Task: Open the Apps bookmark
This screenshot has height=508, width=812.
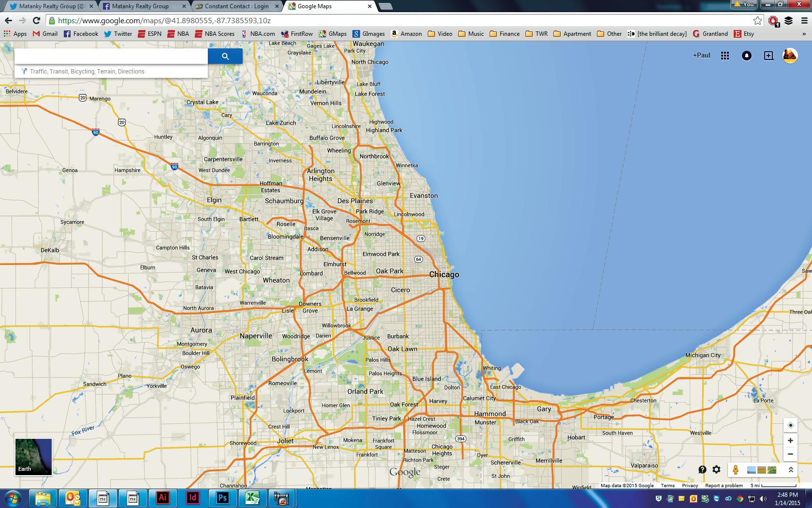Action: tap(15, 34)
